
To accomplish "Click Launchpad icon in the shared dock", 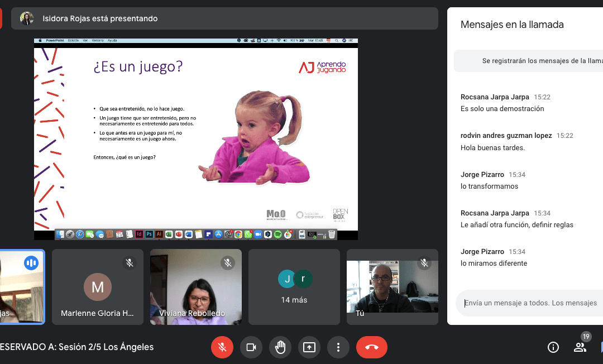I will [x=70, y=234].
